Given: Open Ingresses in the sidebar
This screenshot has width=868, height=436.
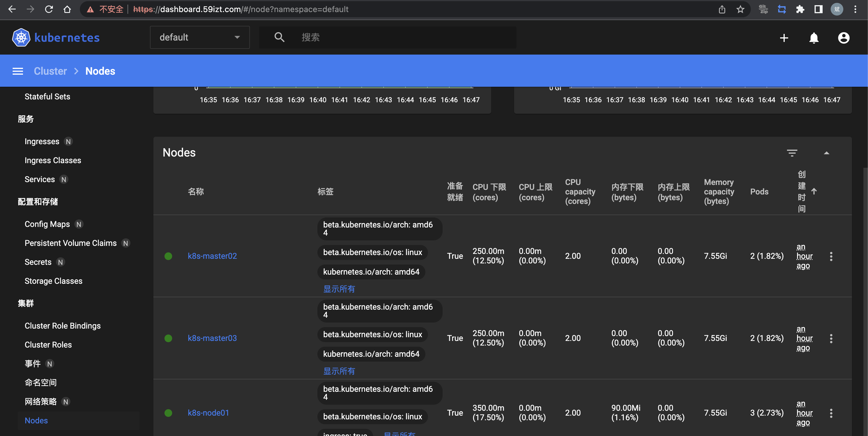Looking at the screenshot, I should [x=42, y=142].
